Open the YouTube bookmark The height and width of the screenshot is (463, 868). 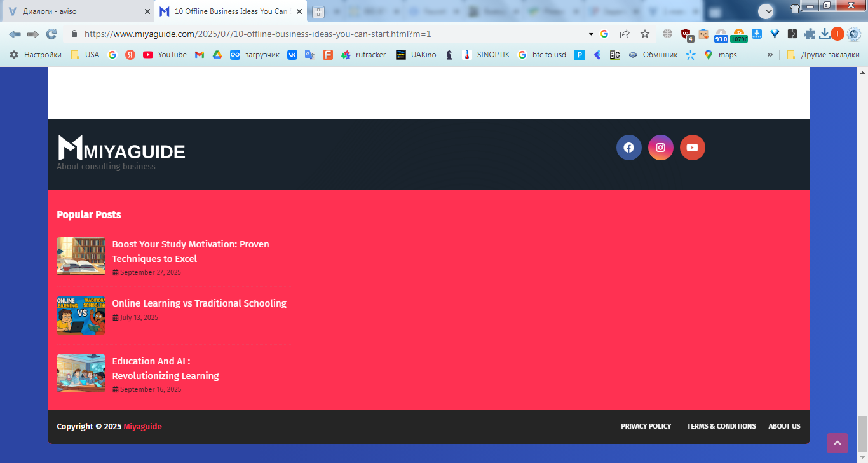165,55
